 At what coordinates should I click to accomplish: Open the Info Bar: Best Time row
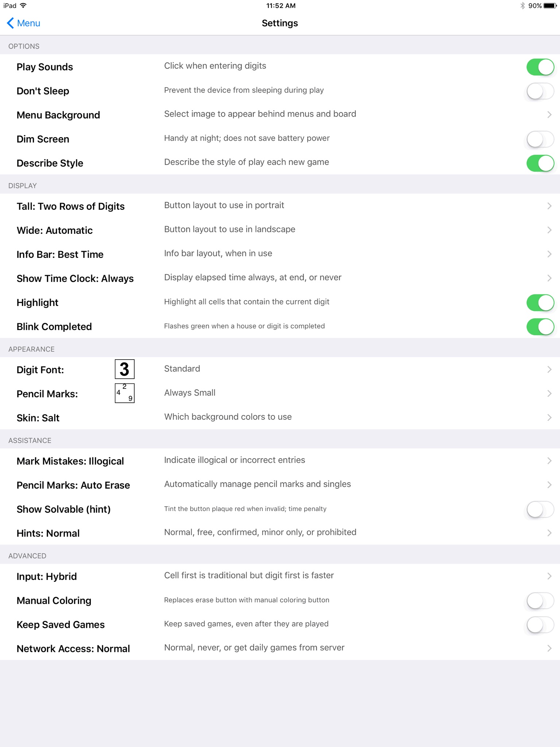pos(280,254)
